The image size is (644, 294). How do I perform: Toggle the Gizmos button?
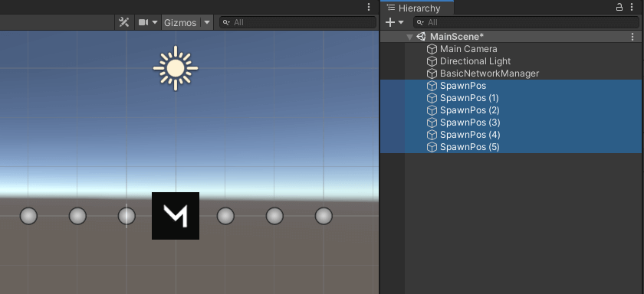(x=180, y=22)
